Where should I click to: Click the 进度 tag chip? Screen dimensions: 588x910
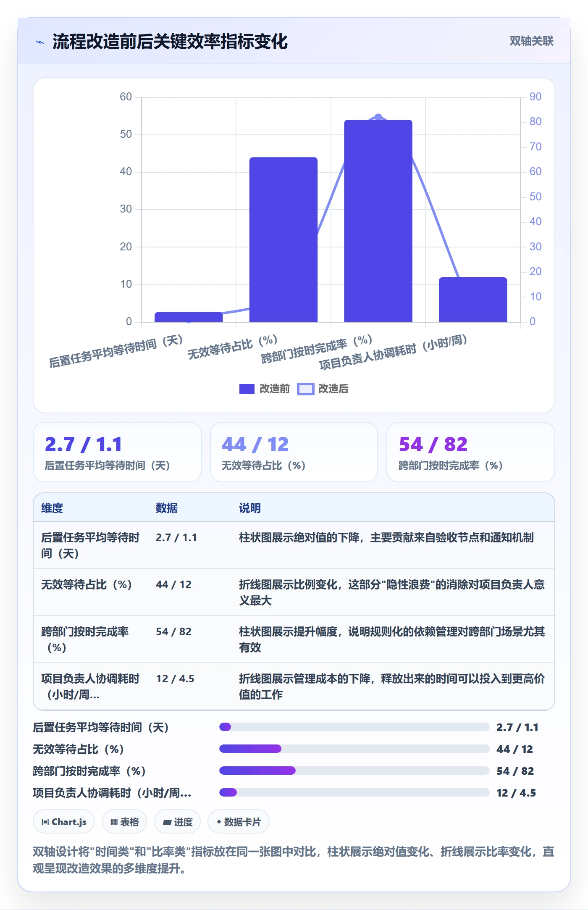click(x=177, y=821)
